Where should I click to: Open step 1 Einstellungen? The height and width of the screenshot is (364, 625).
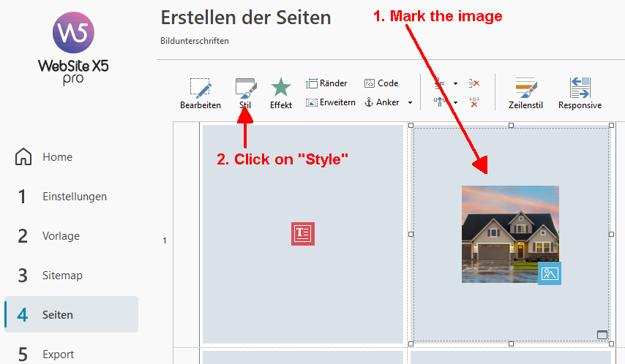(x=74, y=197)
